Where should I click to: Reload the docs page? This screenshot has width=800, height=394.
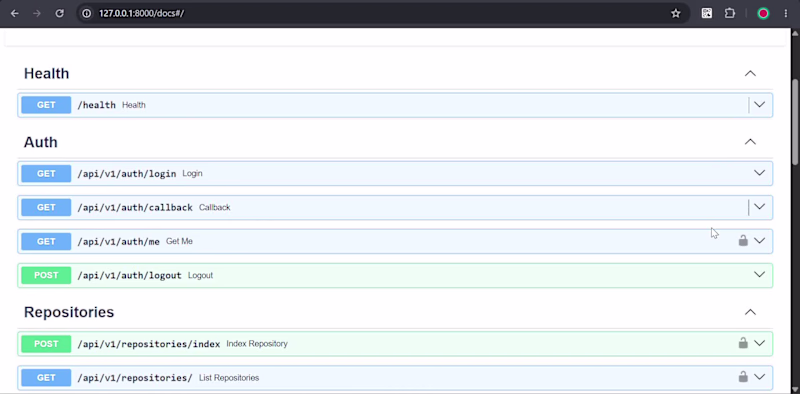click(59, 13)
